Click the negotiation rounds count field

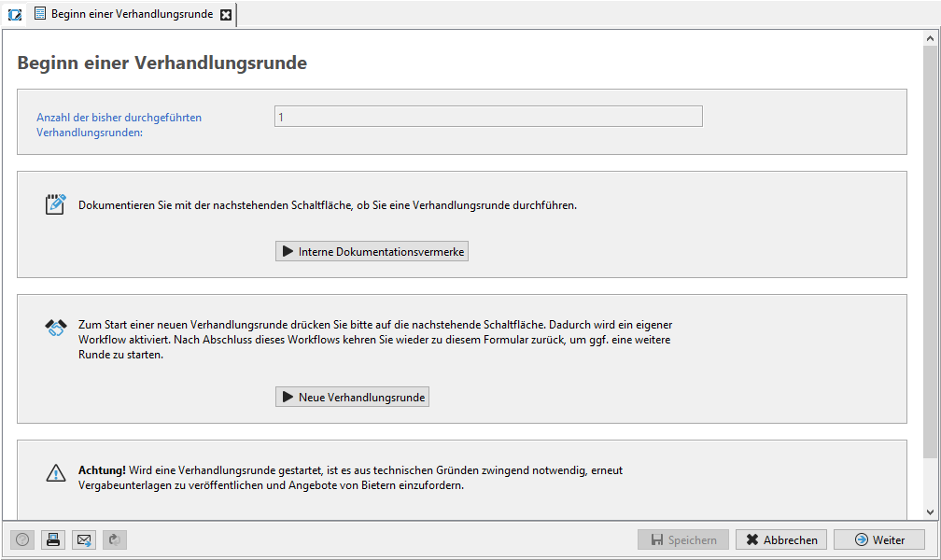(487, 117)
